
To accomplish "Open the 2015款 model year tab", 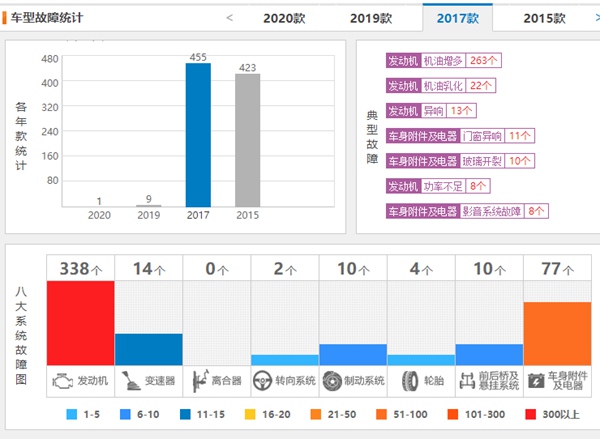I will [544, 18].
